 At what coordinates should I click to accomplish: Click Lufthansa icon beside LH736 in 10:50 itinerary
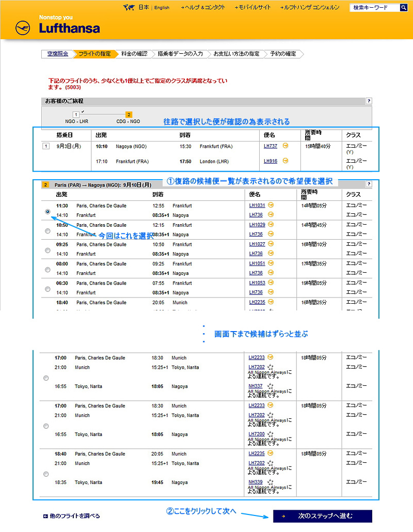tap(271, 234)
